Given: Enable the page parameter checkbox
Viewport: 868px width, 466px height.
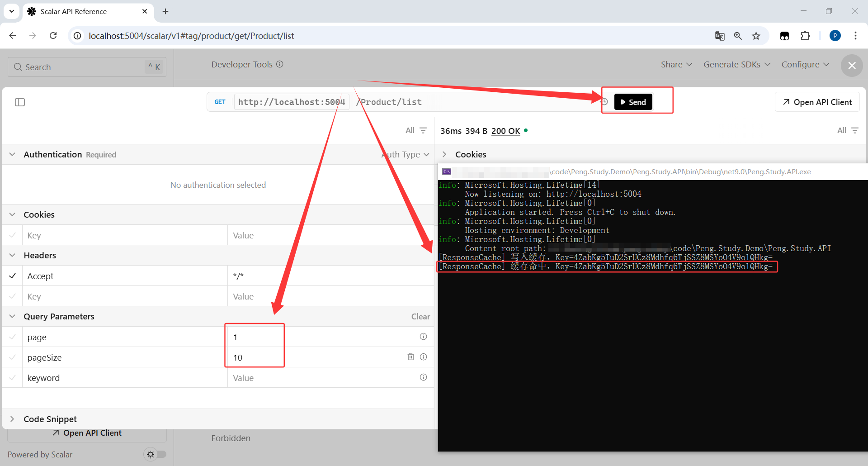Looking at the screenshot, I should tap(12, 337).
